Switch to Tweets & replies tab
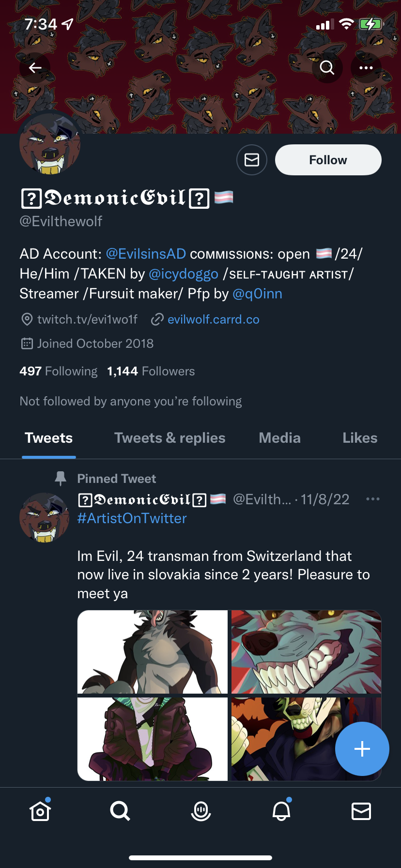Screen dimensions: 401x868 click(x=170, y=438)
